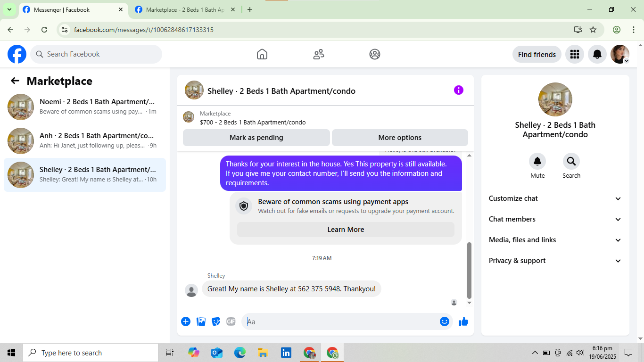Open Chrome profile icon in toolbar
644x362 pixels.
[617, 30]
